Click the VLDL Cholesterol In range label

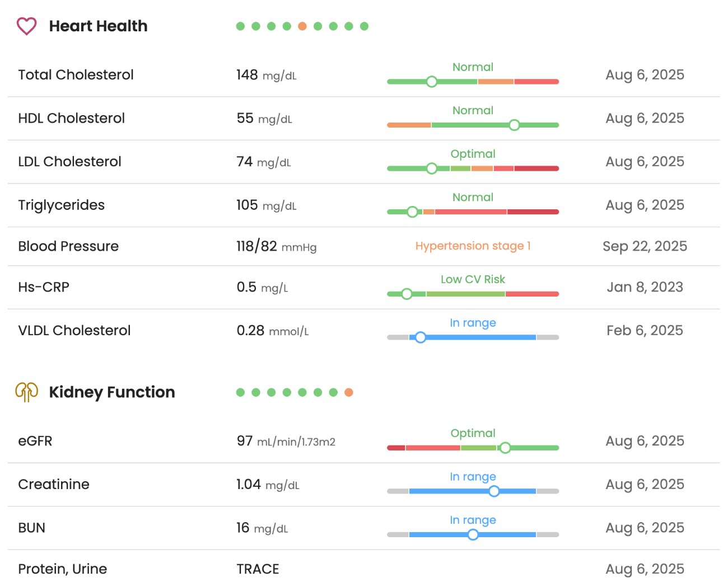[x=473, y=323]
